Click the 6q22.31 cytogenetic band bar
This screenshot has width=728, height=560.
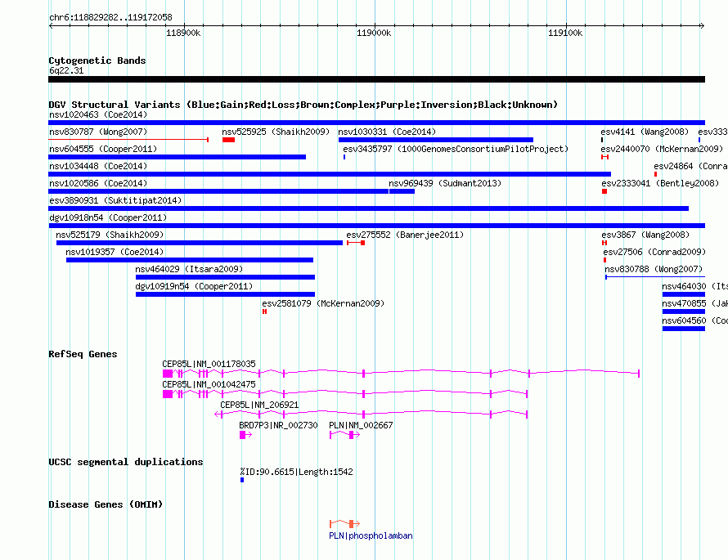coord(376,79)
